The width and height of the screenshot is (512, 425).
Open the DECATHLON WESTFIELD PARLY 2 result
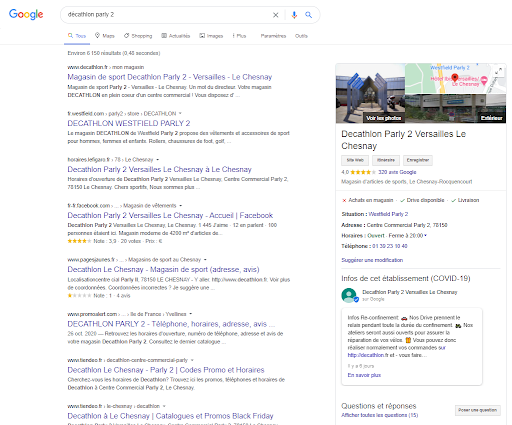point(129,123)
